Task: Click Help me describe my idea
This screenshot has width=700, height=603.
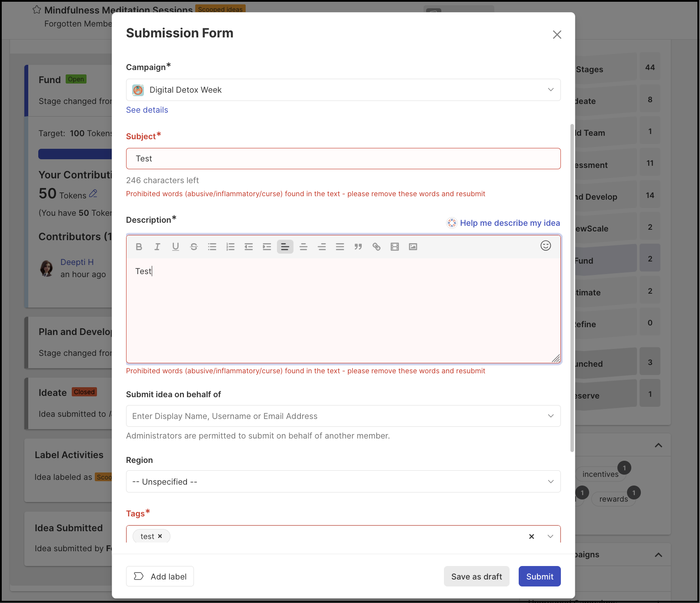Action: coord(504,223)
